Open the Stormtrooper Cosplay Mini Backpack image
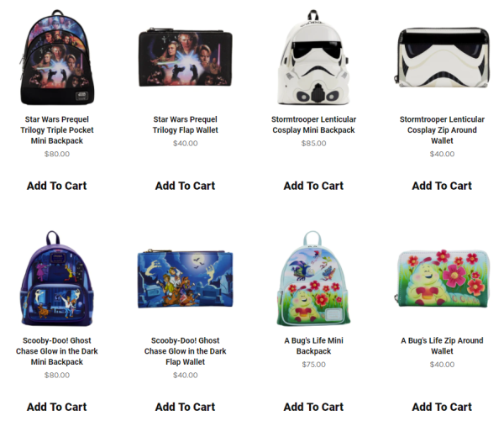Viewport: 504px width, 426px height. pos(313,57)
